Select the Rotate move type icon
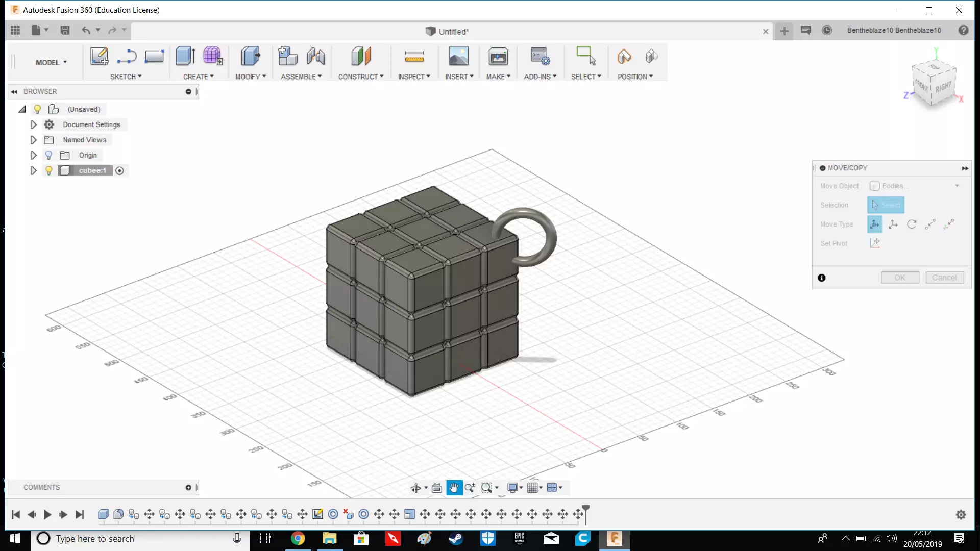The width and height of the screenshot is (980, 551). [912, 224]
